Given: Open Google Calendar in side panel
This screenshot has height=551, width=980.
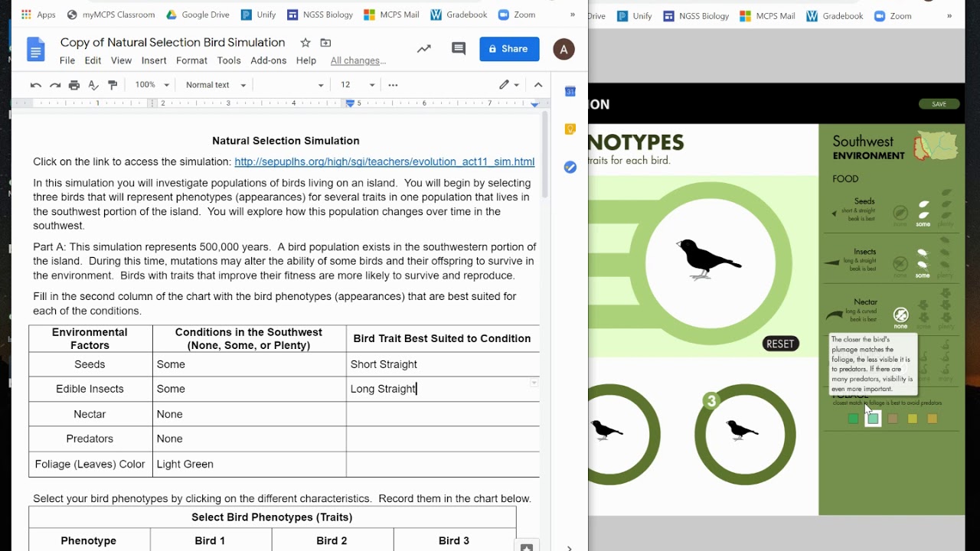Looking at the screenshot, I should 570,92.
